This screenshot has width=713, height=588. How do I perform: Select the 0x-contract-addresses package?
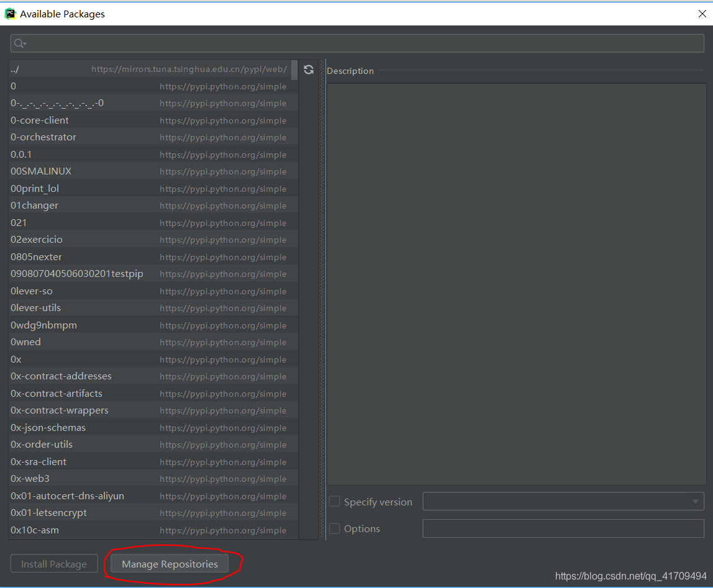pos(153,376)
